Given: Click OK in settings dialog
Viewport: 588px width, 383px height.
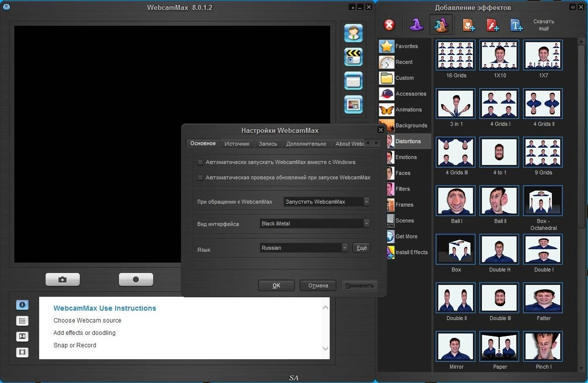Looking at the screenshot, I should [x=276, y=285].
